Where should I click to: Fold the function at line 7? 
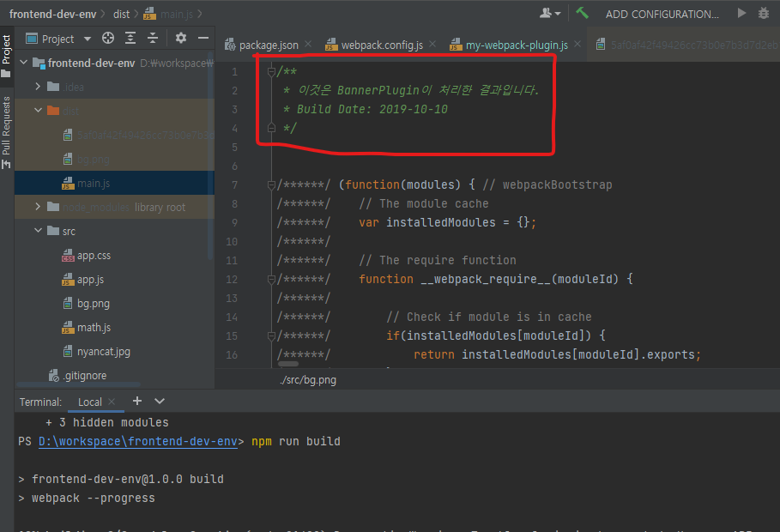point(271,184)
